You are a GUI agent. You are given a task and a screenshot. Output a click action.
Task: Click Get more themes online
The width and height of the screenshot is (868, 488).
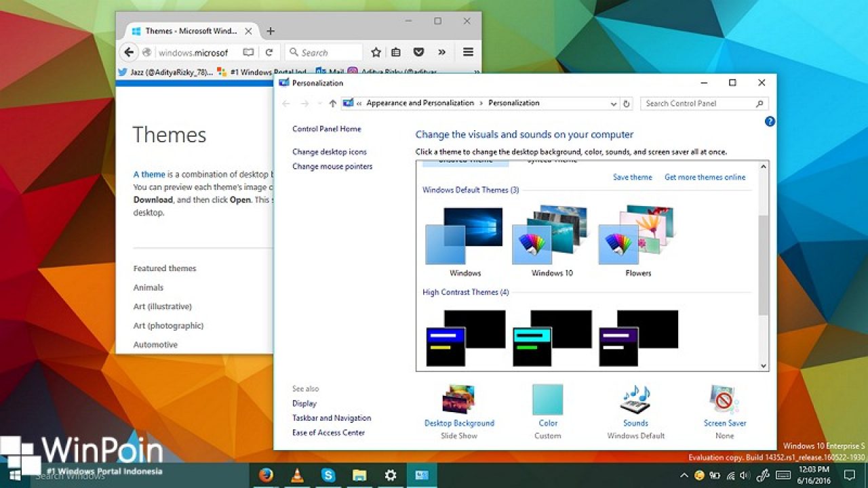[705, 178]
